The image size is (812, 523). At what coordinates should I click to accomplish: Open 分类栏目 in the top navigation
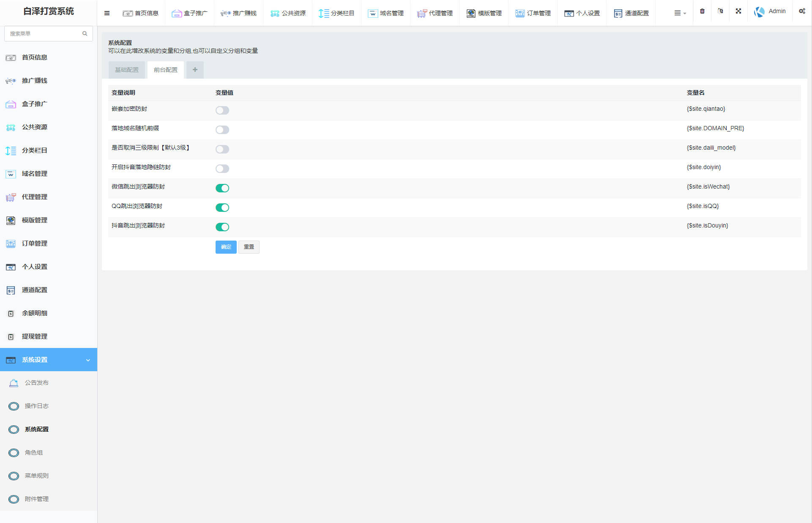click(x=336, y=13)
